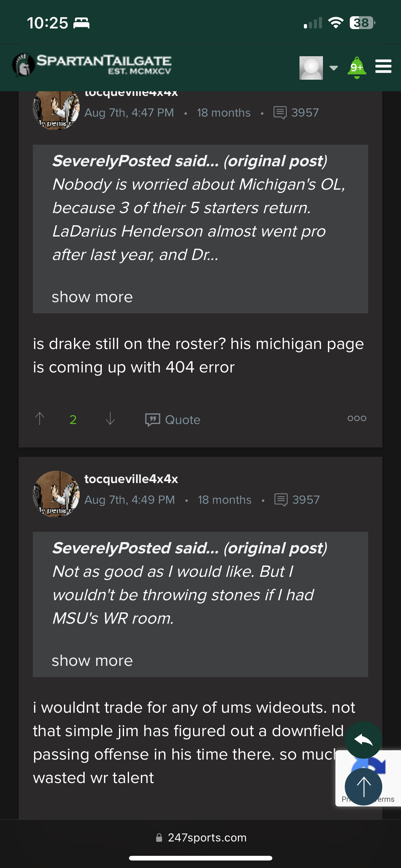Quote the Drake roster post
Image resolution: width=401 pixels, height=868 pixels.
coord(173,420)
